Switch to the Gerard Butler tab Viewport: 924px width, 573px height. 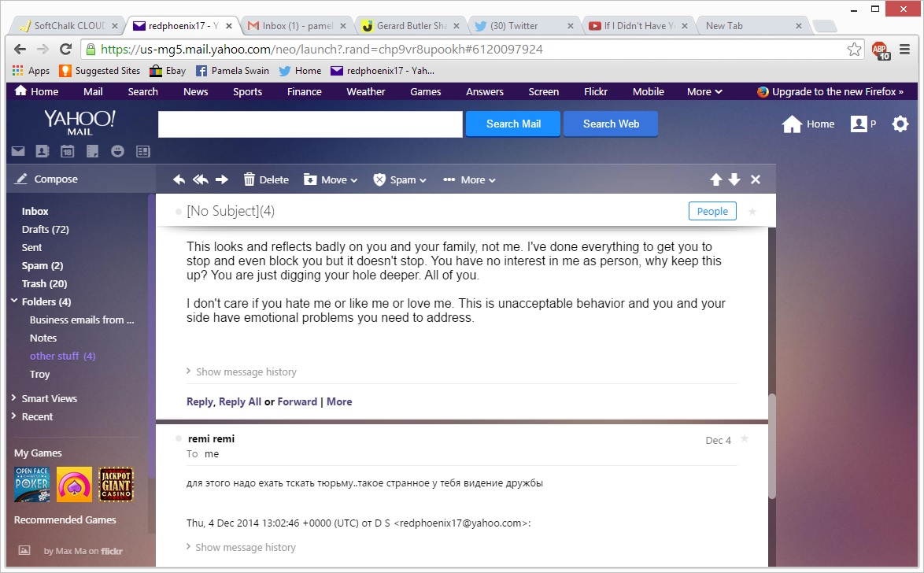click(411, 26)
